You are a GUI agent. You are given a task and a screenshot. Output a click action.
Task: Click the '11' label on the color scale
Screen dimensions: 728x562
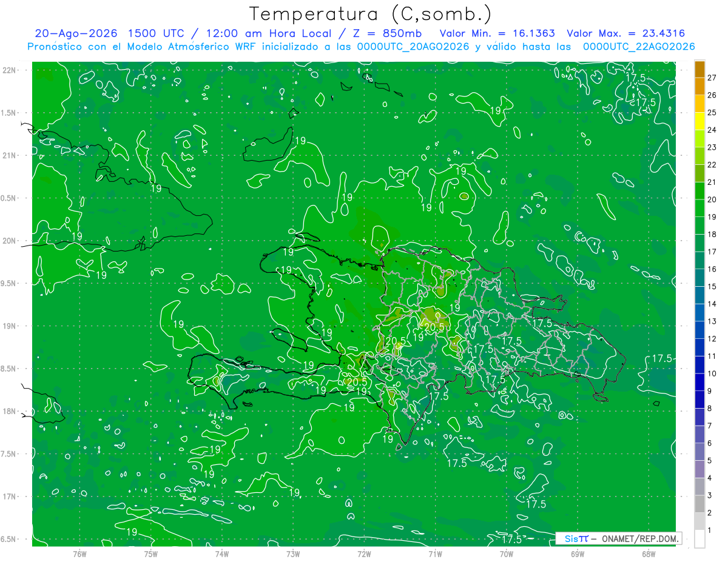pyautogui.click(x=712, y=356)
